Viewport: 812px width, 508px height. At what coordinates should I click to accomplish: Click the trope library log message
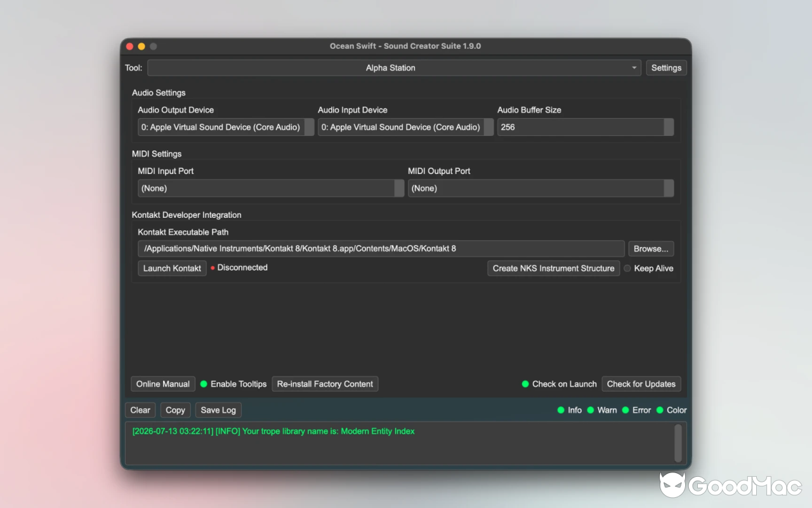273,431
